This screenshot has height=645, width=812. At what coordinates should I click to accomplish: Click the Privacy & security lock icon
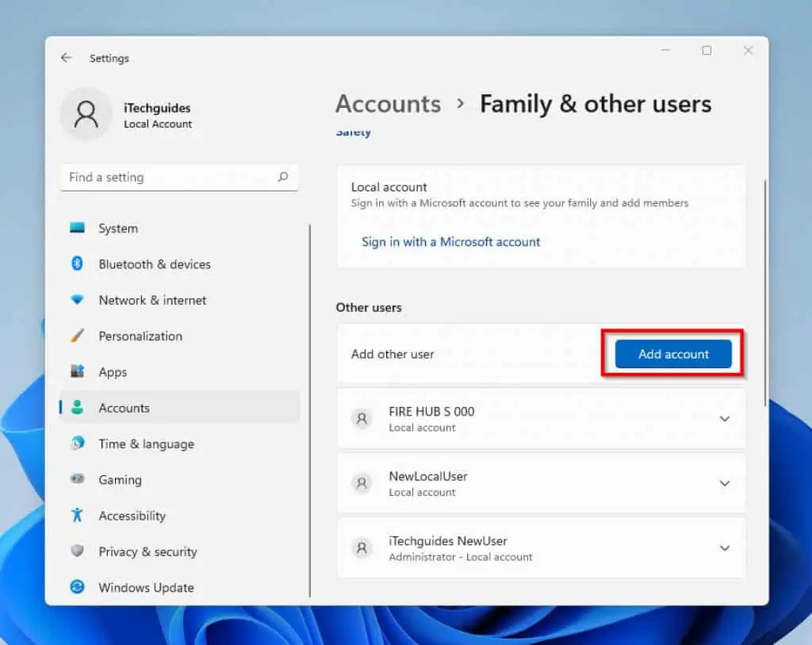pyautogui.click(x=77, y=551)
